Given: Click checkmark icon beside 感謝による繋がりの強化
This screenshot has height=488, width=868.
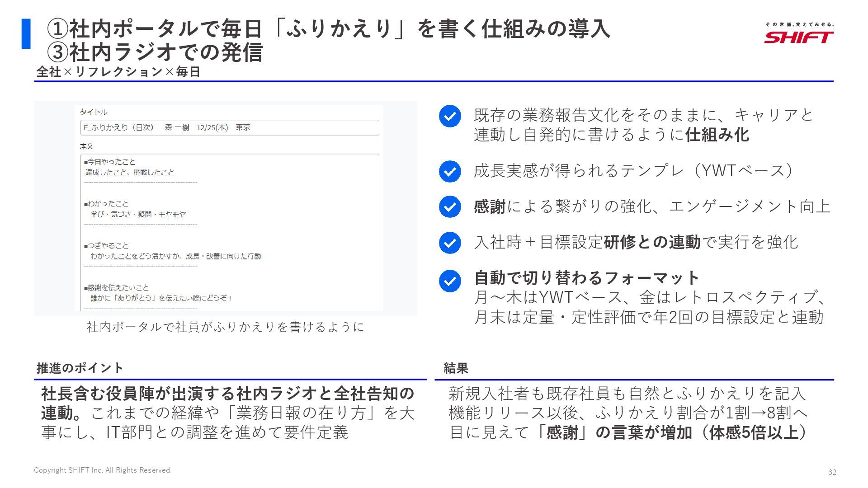Looking at the screenshot, I should 450,206.
